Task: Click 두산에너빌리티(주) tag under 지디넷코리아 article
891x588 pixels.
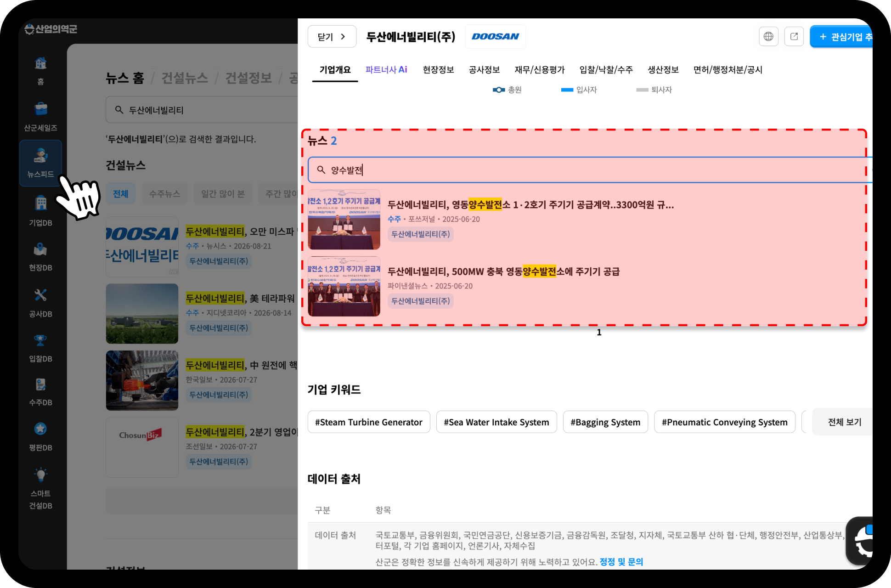Action: tap(219, 328)
